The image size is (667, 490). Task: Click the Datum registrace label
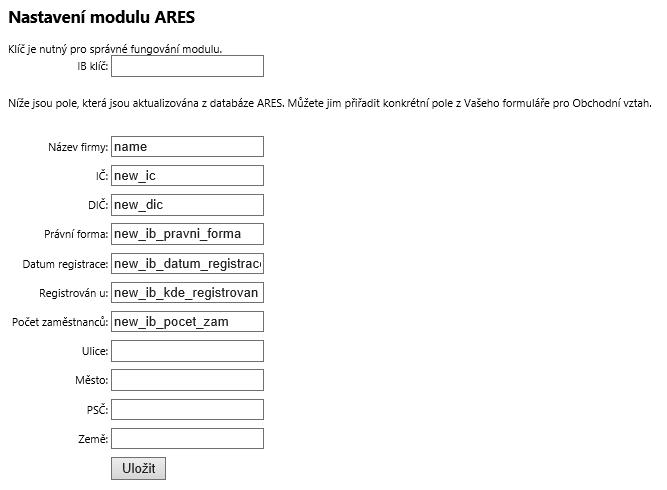(x=66, y=264)
